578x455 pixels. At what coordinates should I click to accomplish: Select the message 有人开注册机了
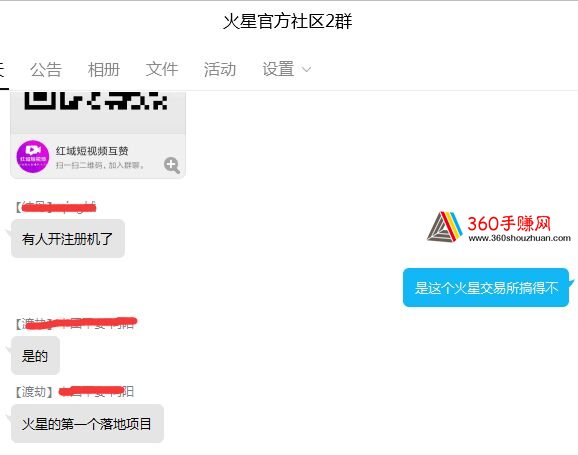pyautogui.click(x=68, y=239)
